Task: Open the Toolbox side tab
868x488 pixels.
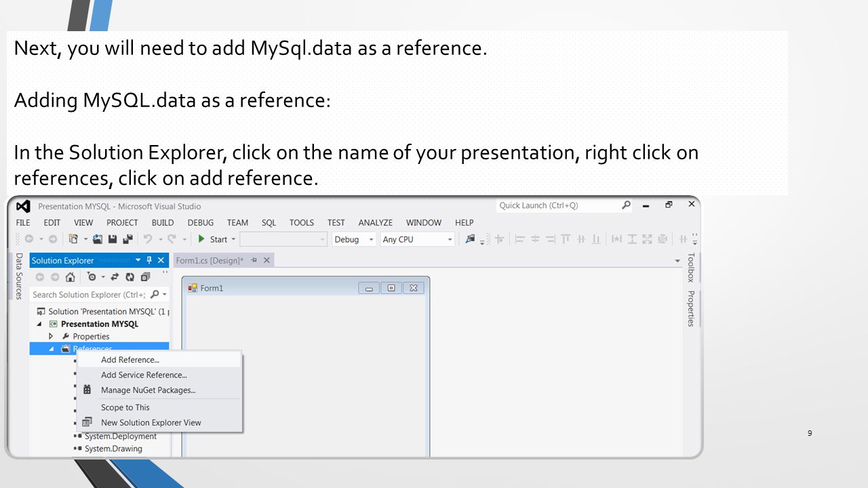Action: tap(691, 267)
